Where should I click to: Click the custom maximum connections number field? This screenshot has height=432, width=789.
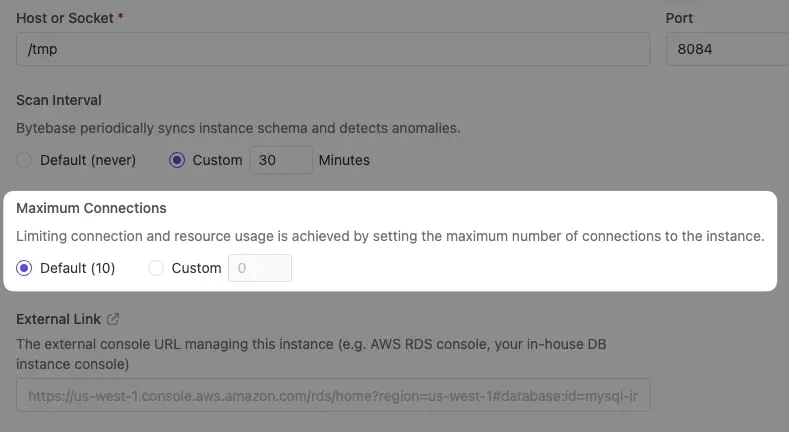tap(260, 268)
